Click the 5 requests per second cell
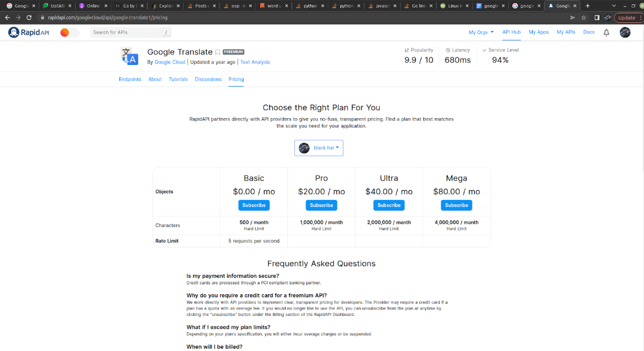This screenshot has width=644, height=351. pos(254,241)
